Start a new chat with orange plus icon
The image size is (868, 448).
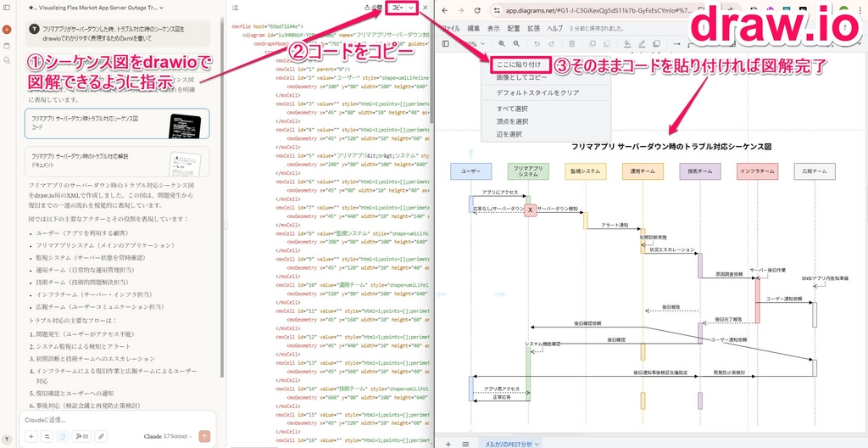[x=7, y=29]
